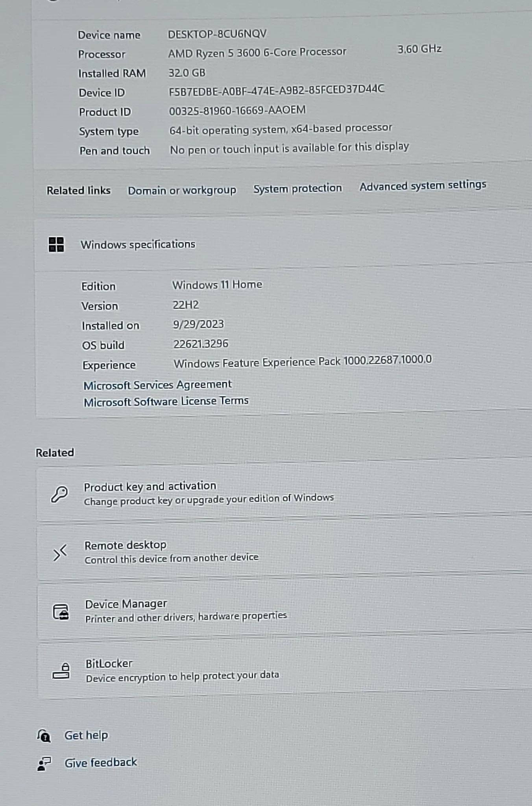Click the Windows logo icon beside Windows specifications

pyautogui.click(x=56, y=244)
